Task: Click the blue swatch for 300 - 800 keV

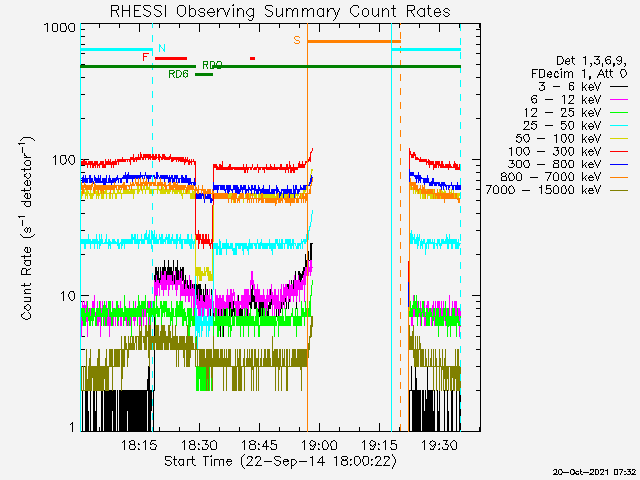Action: 618,164
